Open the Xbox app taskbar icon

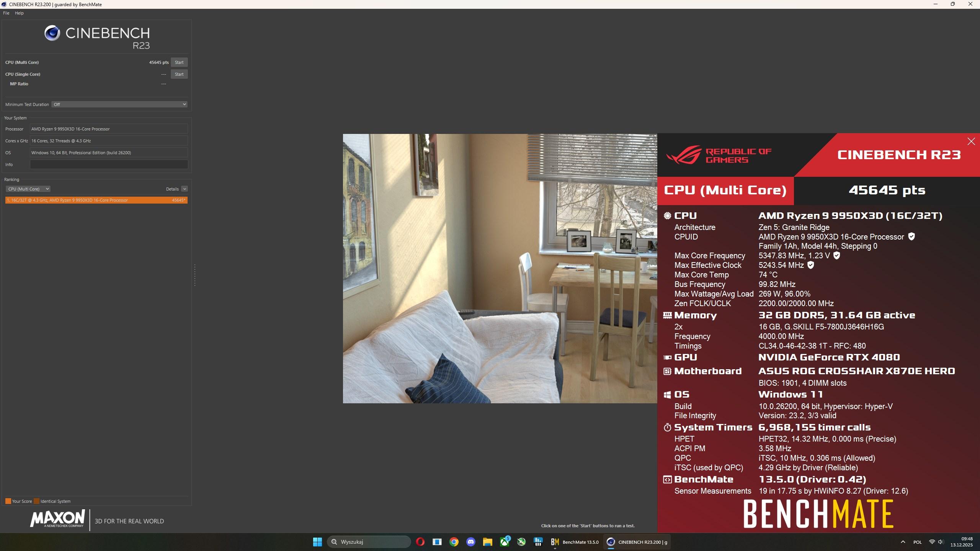pos(505,542)
